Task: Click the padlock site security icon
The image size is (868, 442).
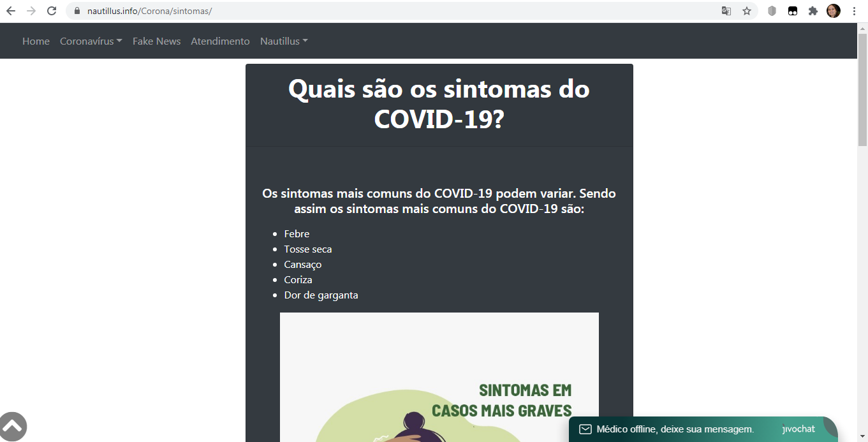Action: point(76,11)
